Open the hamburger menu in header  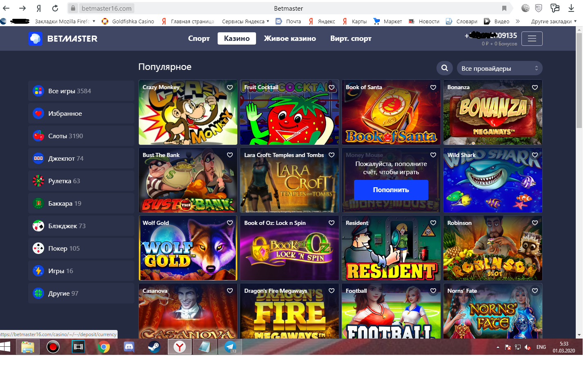pos(532,38)
